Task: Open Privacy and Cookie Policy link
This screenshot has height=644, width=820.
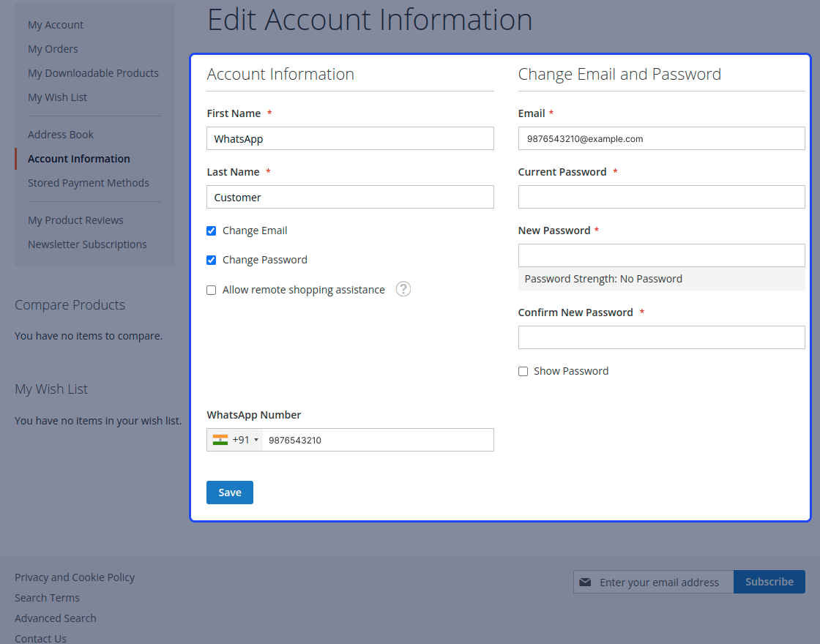Action: click(75, 577)
